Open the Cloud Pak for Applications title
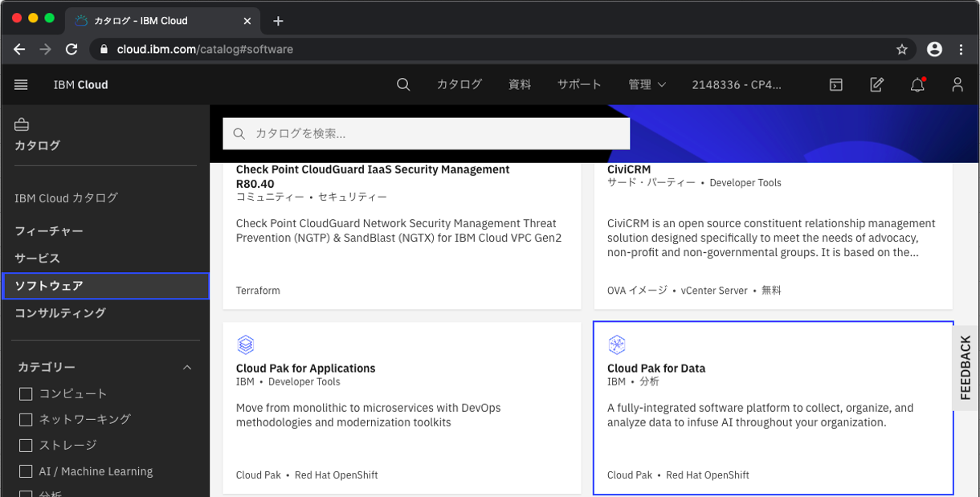This screenshot has height=497, width=980. 305,369
